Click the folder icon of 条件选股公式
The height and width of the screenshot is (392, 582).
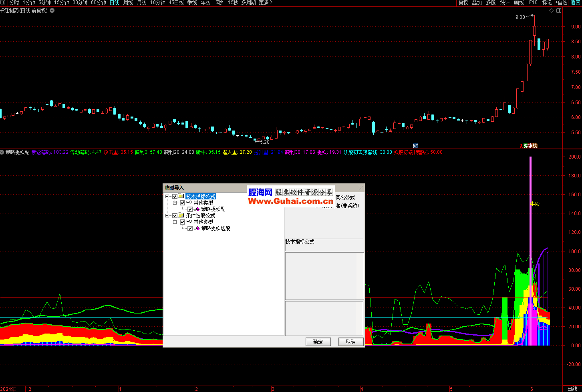(x=181, y=215)
